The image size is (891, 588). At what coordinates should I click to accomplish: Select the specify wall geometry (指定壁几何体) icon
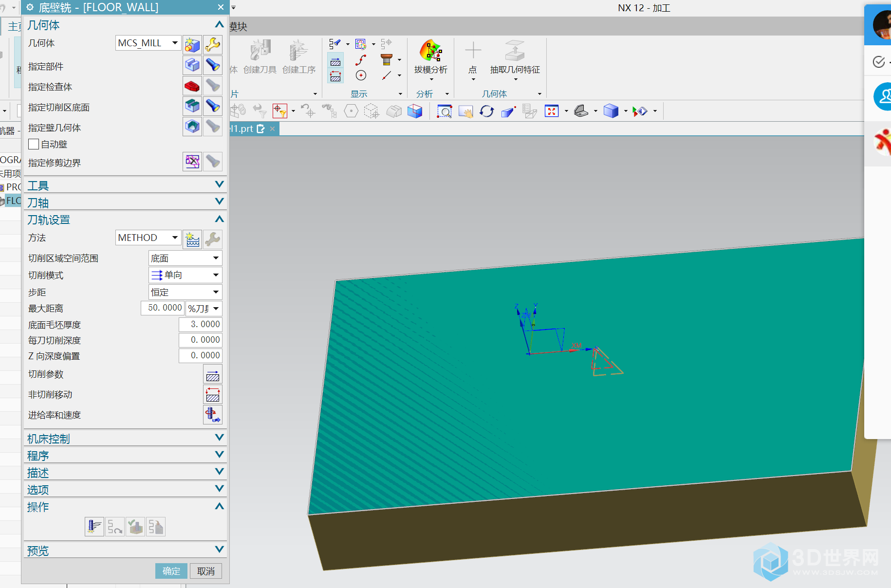[192, 127]
